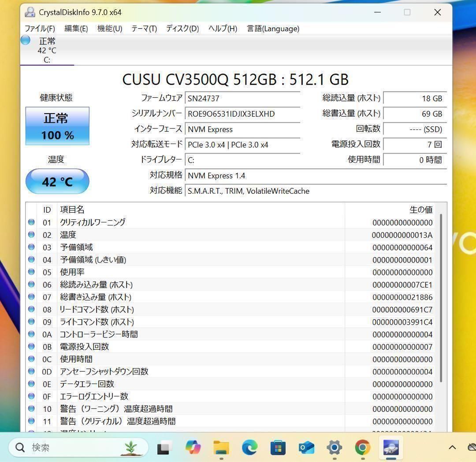The width and height of the screenshot is (476, 462).
Task: Click the status dot beside エラーログエントリー数
Action: point(31,396)
